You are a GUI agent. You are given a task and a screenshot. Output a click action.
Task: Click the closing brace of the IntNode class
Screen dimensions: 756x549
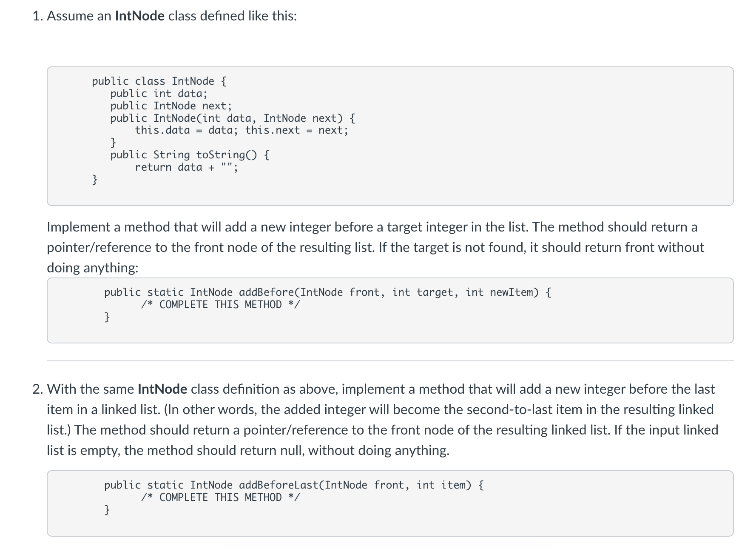95,180
